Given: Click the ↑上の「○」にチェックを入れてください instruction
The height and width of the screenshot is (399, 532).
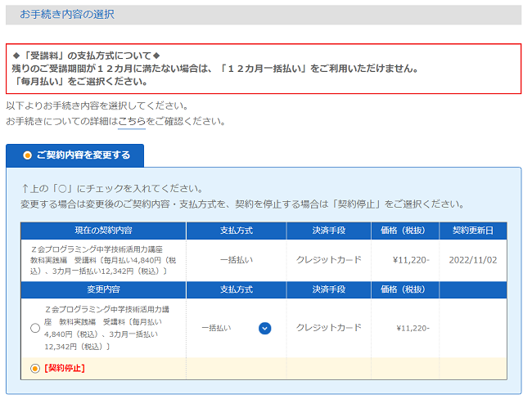Looking at the screenshot, I should click(112, 189).
